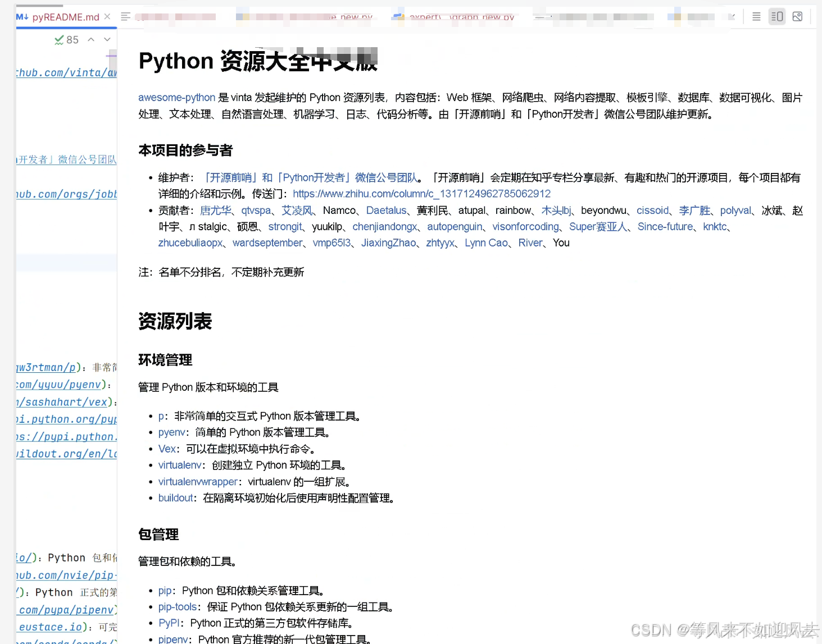Jump to next highlighted problem arrow
This screenshot has height=644, width=822.
(x=107, y=40)
